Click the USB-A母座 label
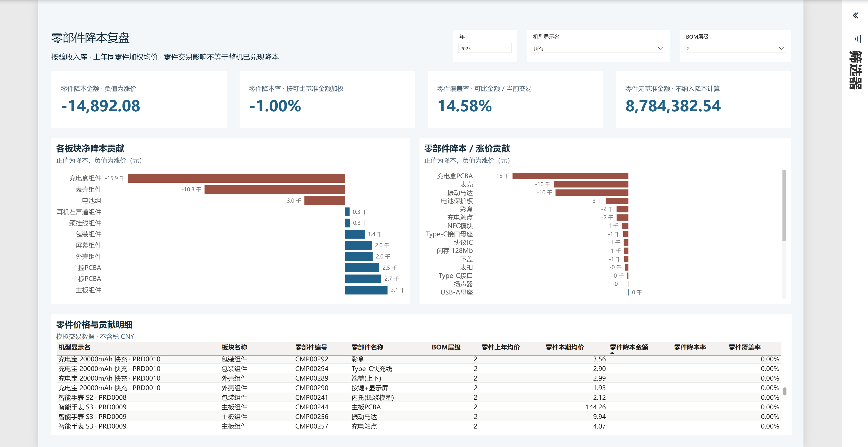Viewport: 868px width, 447px height. (x=456, y=292)
